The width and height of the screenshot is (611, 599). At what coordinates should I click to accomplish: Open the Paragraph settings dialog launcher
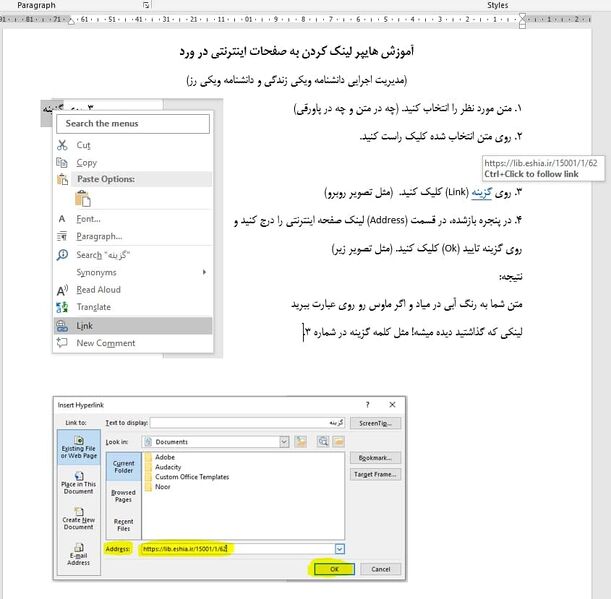146,5
